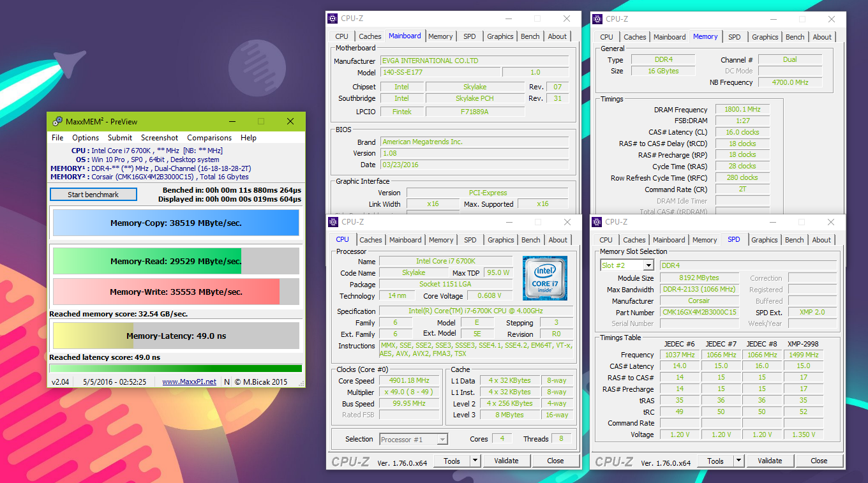Click the 0.608 V core voltage field
Image resolution: width=868 pixels, height=483 pixels.
(490, 295)
